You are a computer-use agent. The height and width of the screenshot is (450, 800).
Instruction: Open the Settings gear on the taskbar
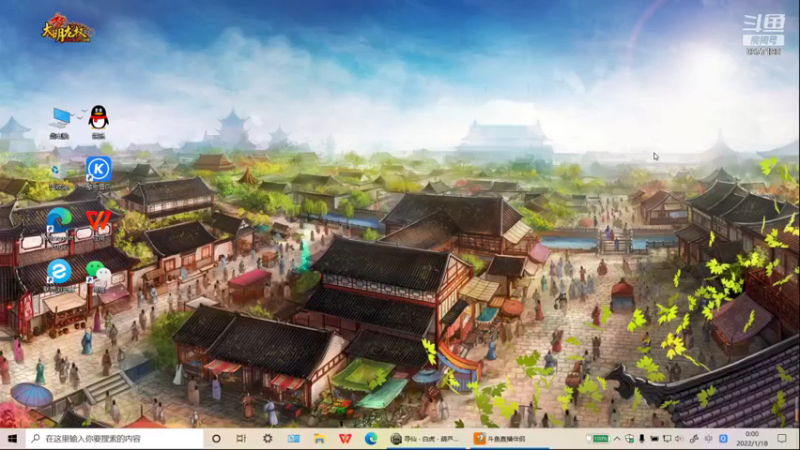267,438
